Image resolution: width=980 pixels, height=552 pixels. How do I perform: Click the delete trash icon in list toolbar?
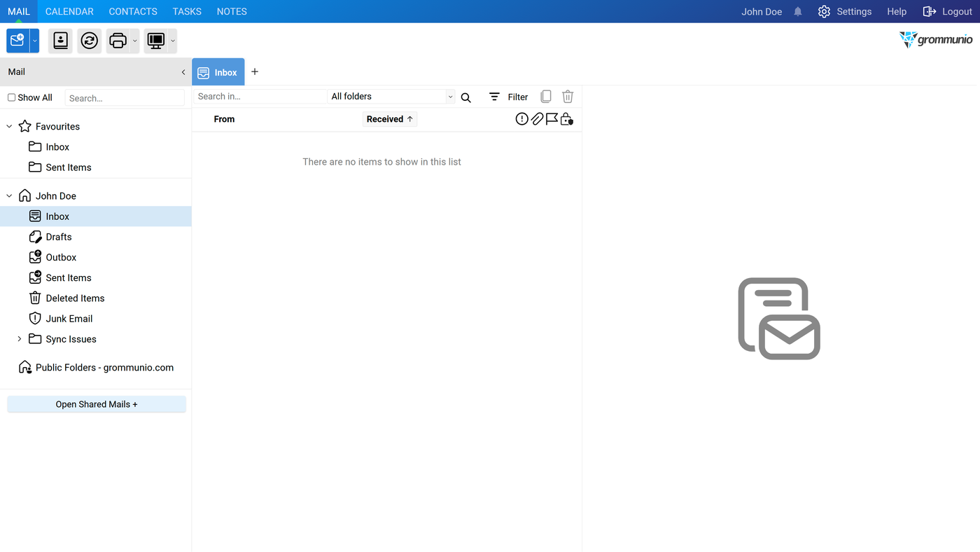click(568, 97)
